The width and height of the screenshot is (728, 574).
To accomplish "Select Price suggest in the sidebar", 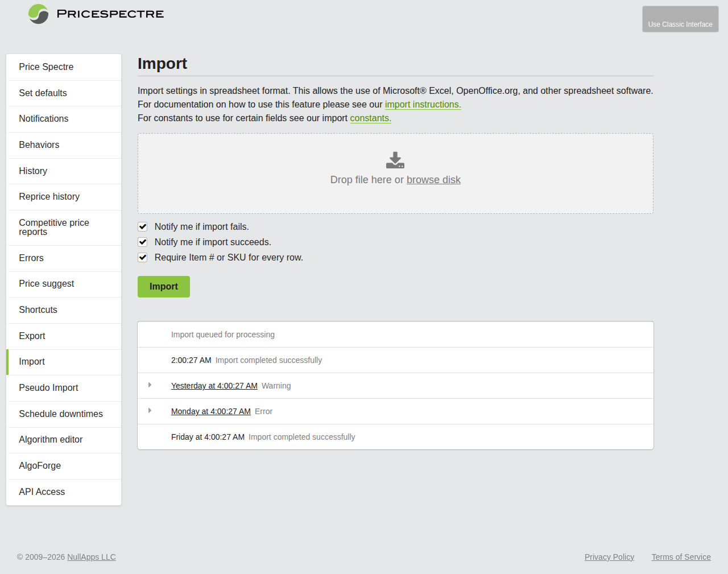I will click(46, 284).
